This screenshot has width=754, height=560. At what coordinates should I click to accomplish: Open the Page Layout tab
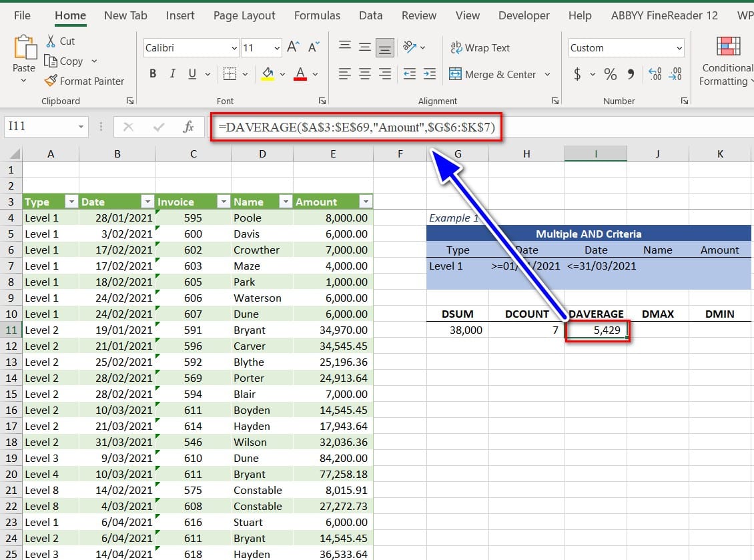click(x=246, y=15)
